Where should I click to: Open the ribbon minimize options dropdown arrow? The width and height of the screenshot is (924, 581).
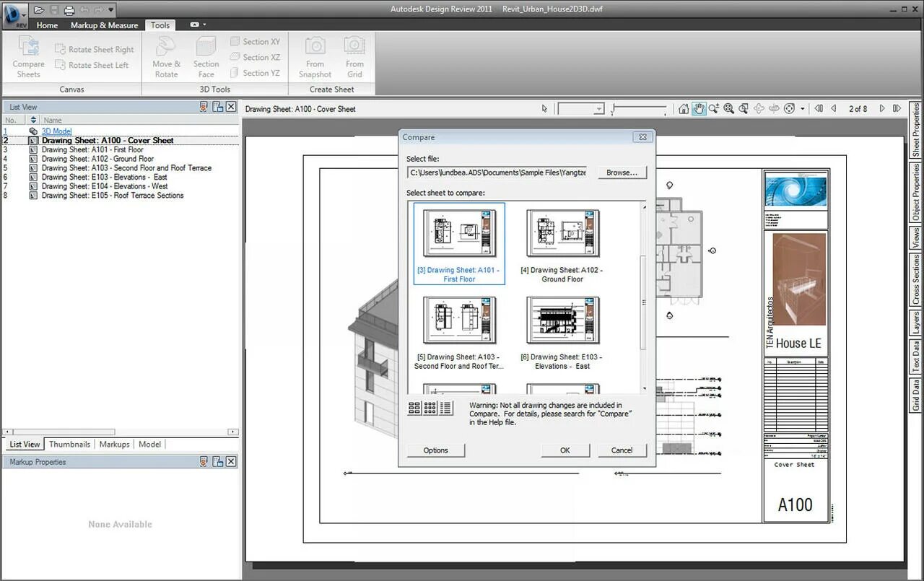pos(204,25)
